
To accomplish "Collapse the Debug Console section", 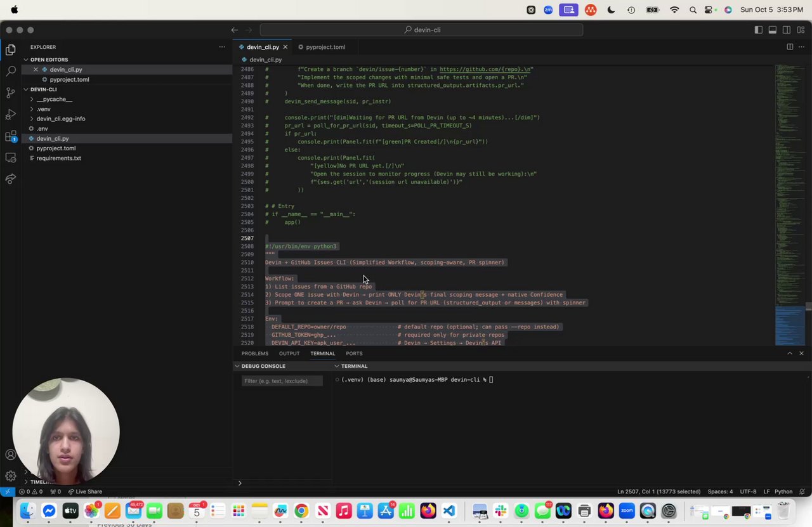I will point(263,366).
